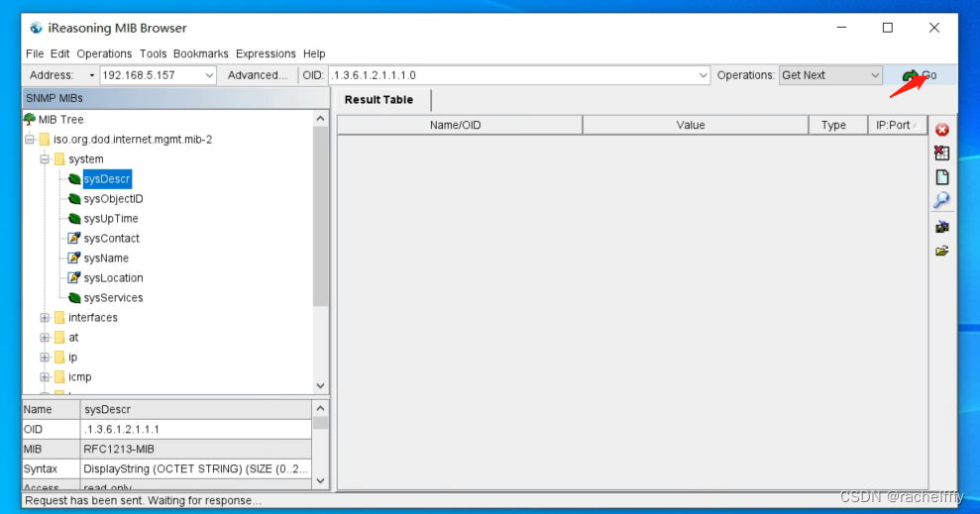Open the Tools menu

tap(154, 53)
